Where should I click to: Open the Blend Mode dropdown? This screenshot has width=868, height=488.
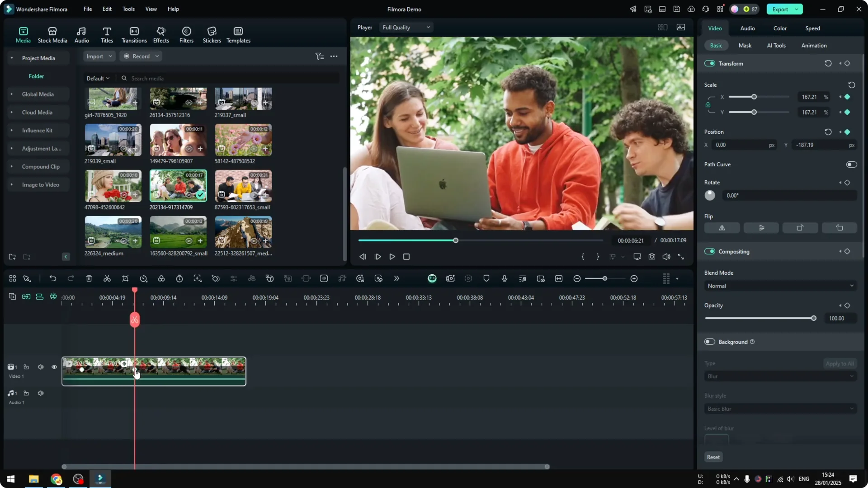(780, 286)
